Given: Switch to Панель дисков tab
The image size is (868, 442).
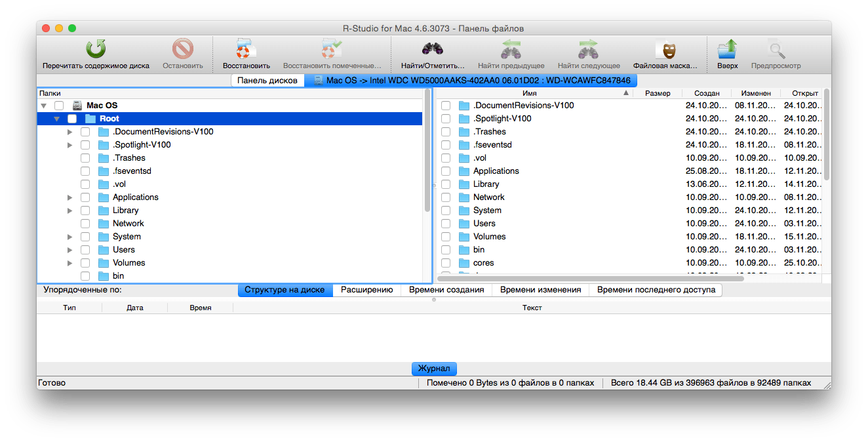Looking at the screenshot, I should [267, 81].
